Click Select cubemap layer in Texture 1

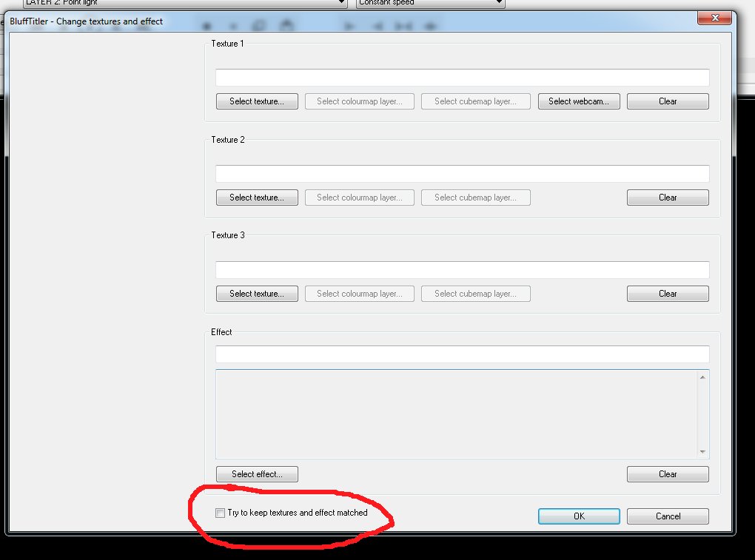coord(476,101)
